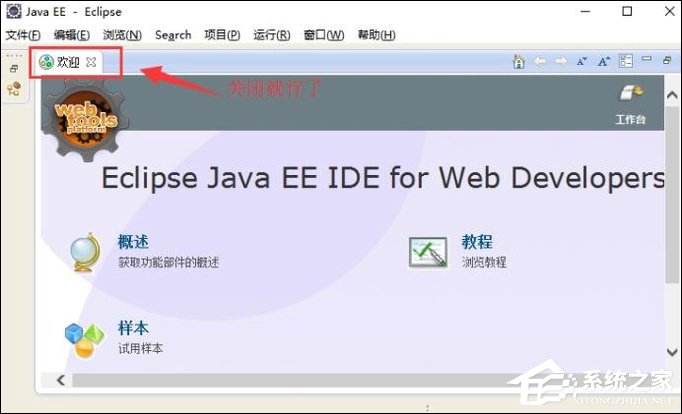682x414 pixels.
Task: Reduce font size with the smaller A icon
Action: (582, 62)
